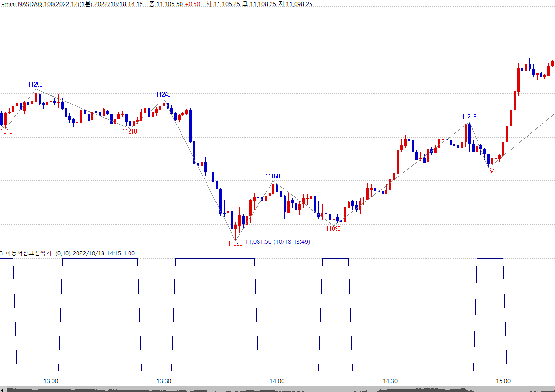The image size is (555, 392).
Task: Click the 11255 swing high label
Action: tap(35, 84)
